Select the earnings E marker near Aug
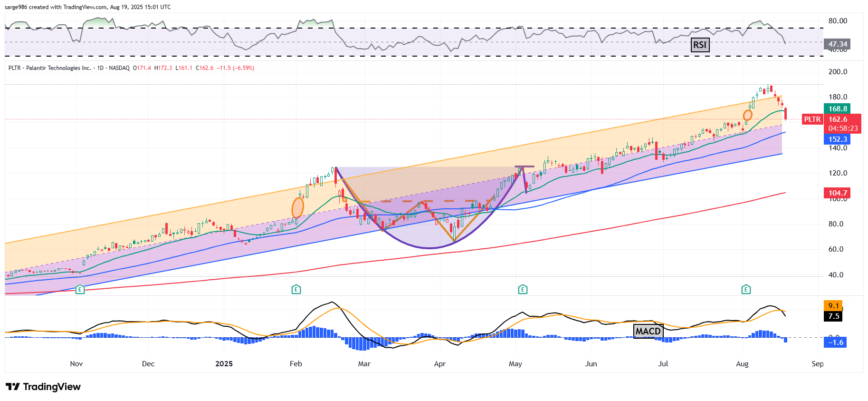The image size is (868, 401). point(746,289)
